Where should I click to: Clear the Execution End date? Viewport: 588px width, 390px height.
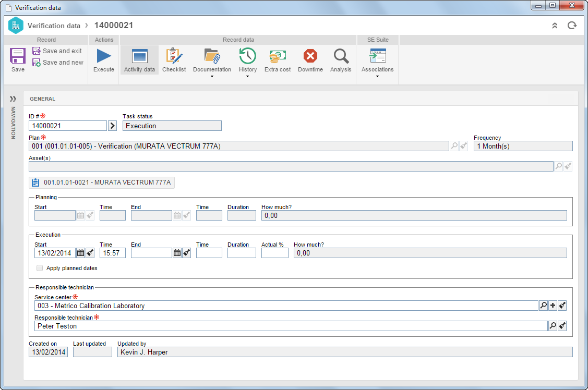pyautogui.click(x=186, y=253)
